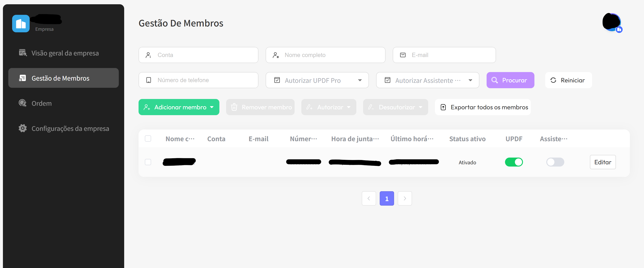The width and height of the screenshot is (644, 268).
Task: Click the magnifier icon in Procurar
Action: 494,80
